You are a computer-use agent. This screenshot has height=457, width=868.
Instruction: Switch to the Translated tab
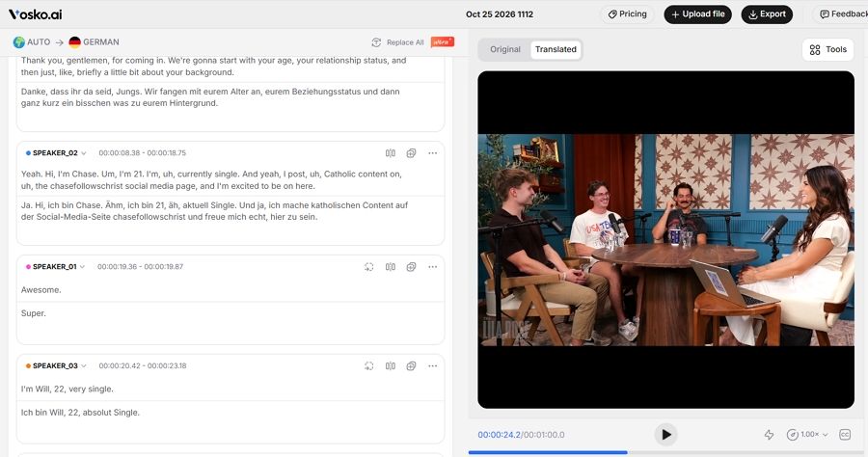556,49
